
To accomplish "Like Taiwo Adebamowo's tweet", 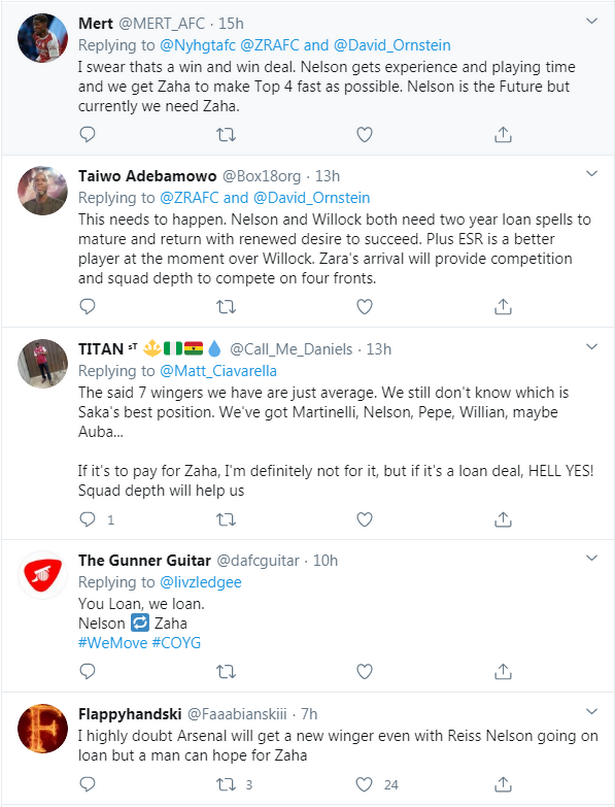I will (x=365, y=306).
